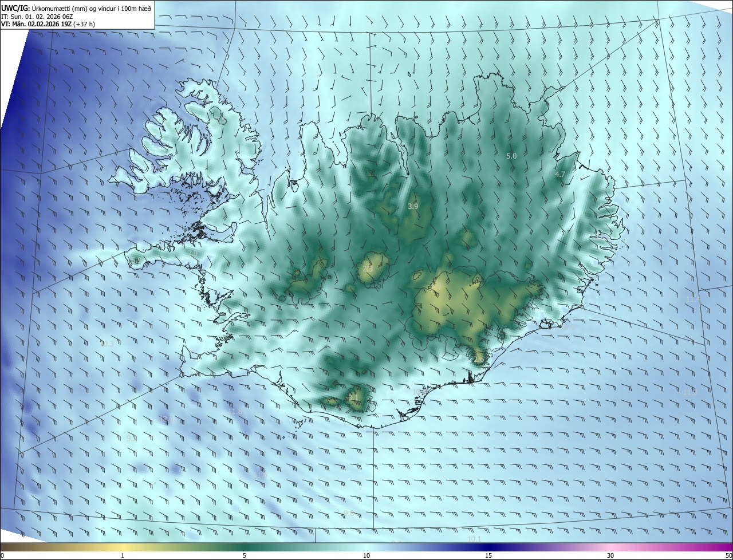
Task: Click the 0 tick label on the color scale
Action: [2, 555]
